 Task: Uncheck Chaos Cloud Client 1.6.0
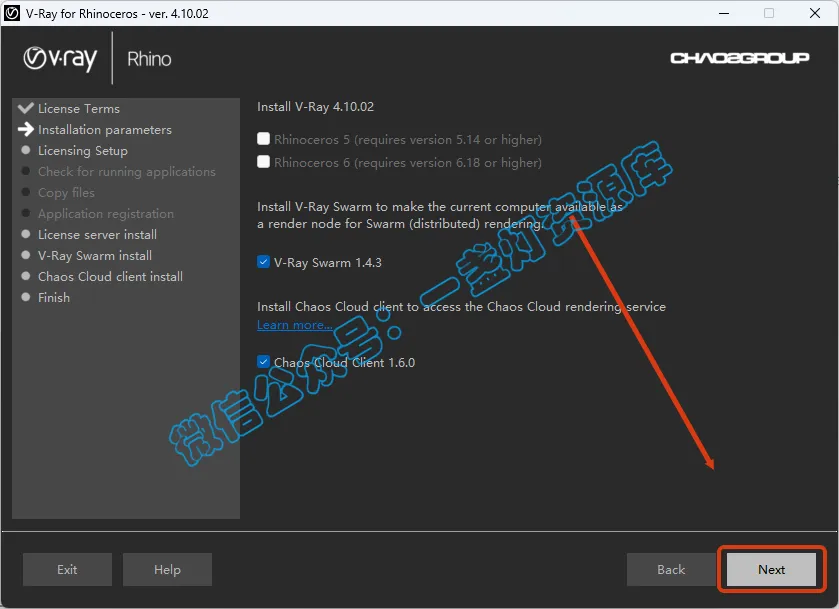pos(263,362)
